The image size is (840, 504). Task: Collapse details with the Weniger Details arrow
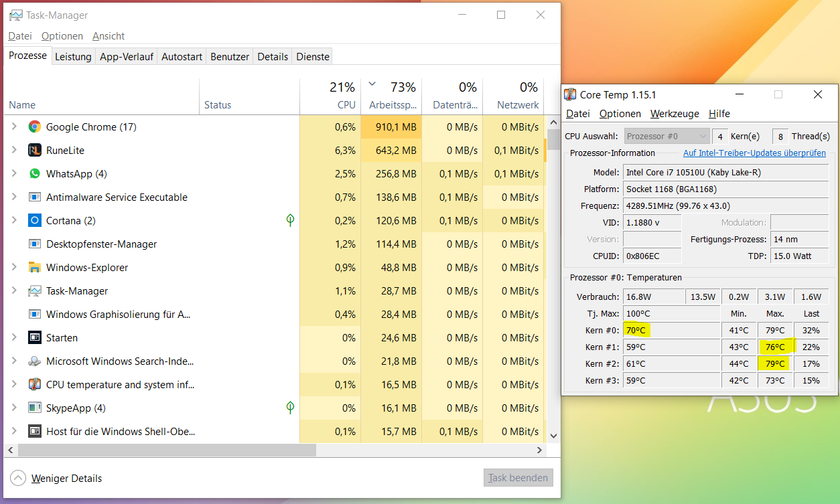[x=18, y=478]
